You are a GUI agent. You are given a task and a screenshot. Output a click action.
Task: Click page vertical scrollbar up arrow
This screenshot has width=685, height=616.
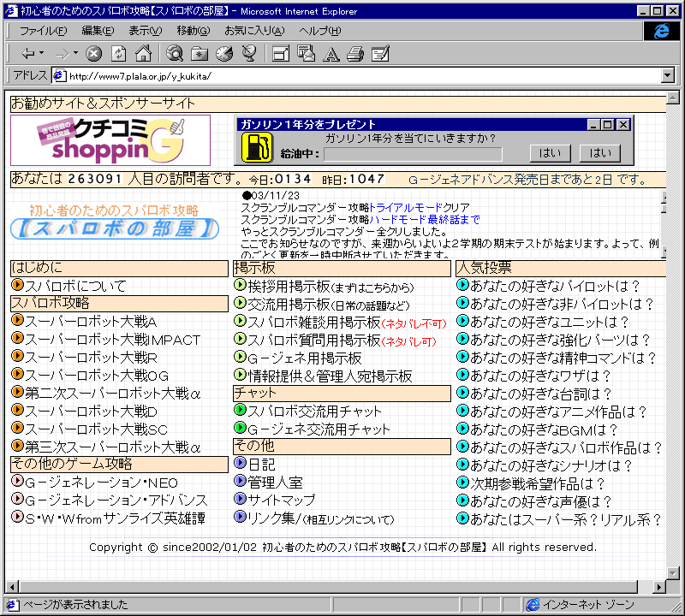point(673,98)
